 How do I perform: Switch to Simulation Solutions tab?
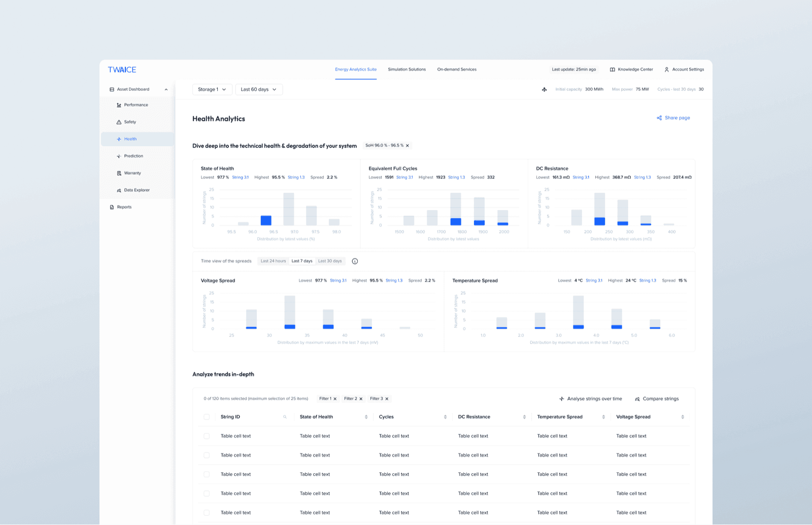(x=407, y=70)
